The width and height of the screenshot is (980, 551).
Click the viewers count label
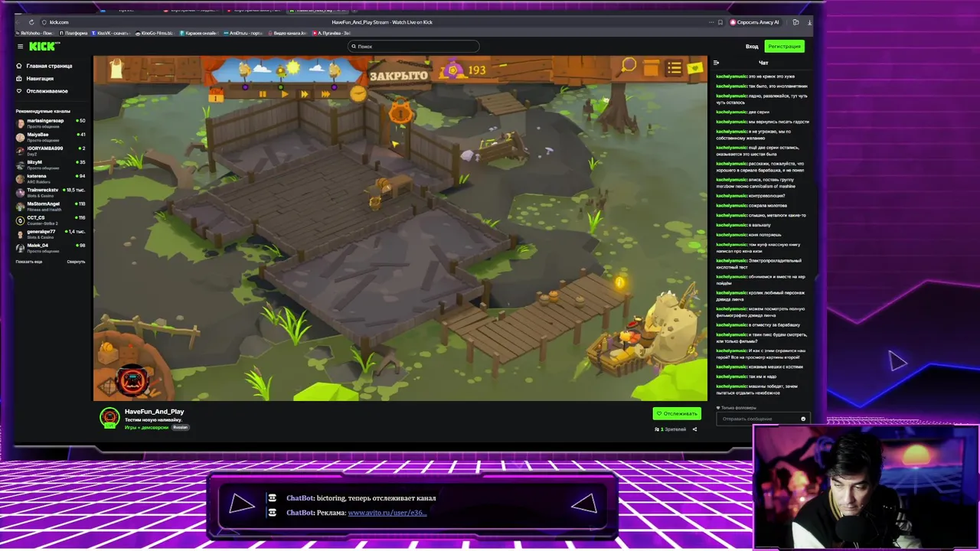tap(670, 429)
